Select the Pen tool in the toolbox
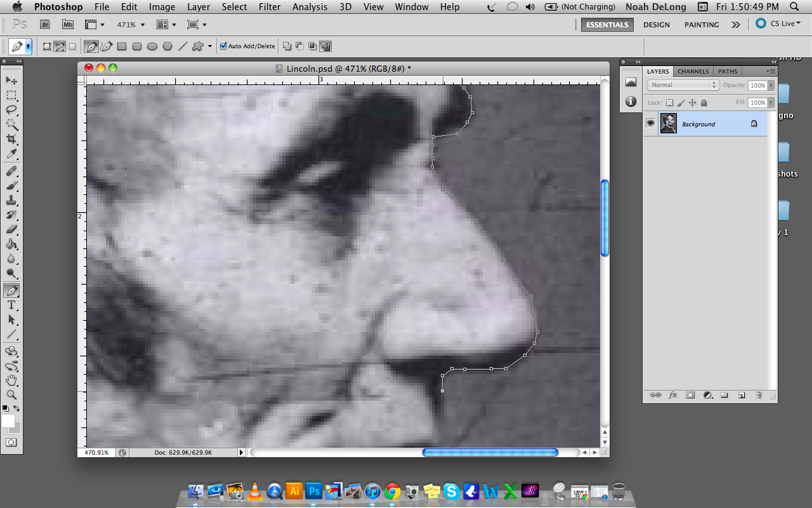The image size is (812, 508). (x=11, y=291)
